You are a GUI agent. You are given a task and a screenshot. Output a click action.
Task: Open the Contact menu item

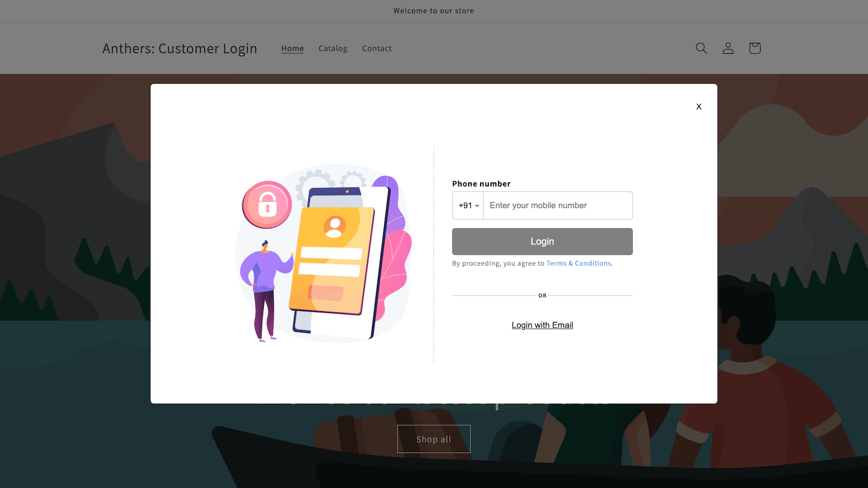[377, 48]
